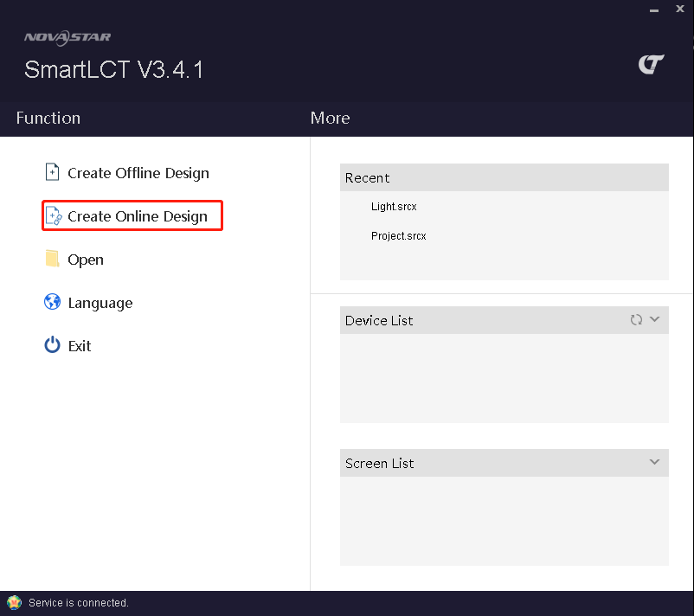The image size is (694, 616).
Task: Open the Light.srcx recent file
Action: pyautogui.click(x=394, y=207)
